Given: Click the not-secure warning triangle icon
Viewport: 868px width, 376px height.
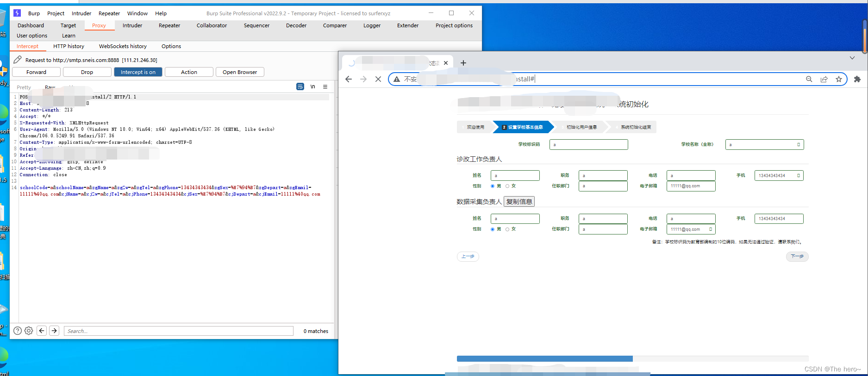Looking at the screenshot, I should [397, 79].
